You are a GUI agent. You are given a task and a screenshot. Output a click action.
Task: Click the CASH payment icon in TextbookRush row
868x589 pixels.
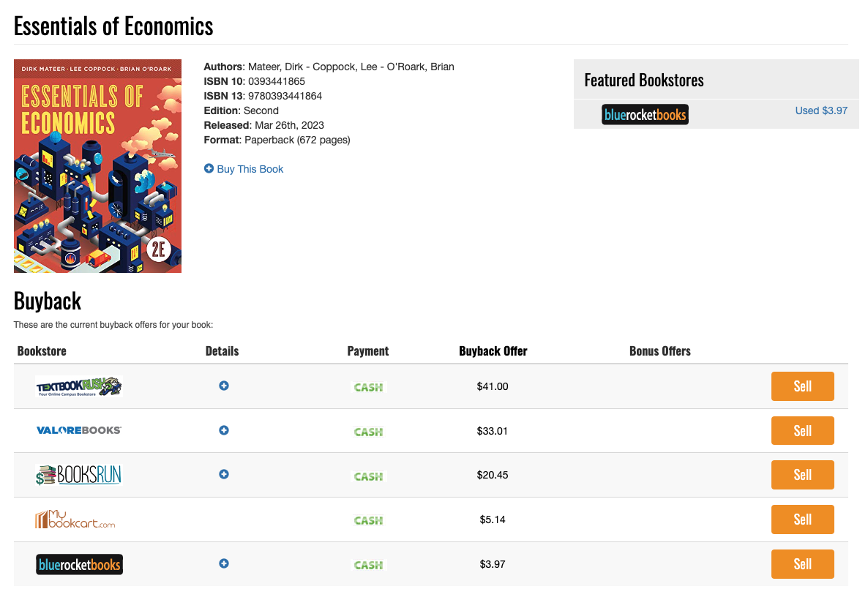tap(368, 386)
